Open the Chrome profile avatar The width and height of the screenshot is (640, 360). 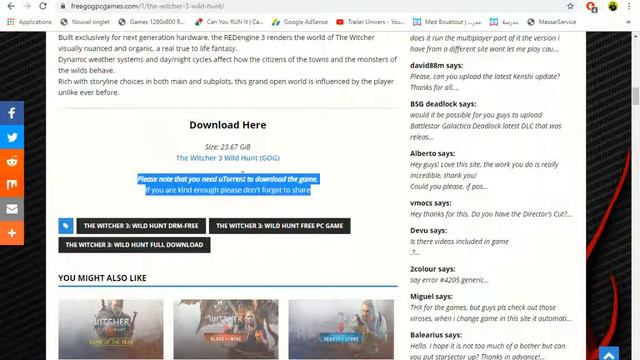click(613, 6)
